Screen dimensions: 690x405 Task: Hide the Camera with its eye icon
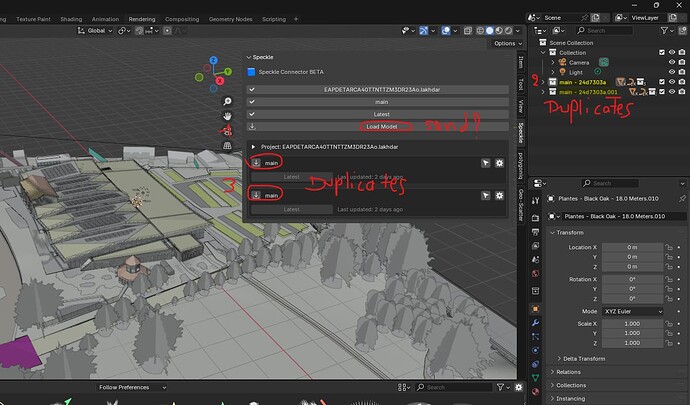point(672,62)
